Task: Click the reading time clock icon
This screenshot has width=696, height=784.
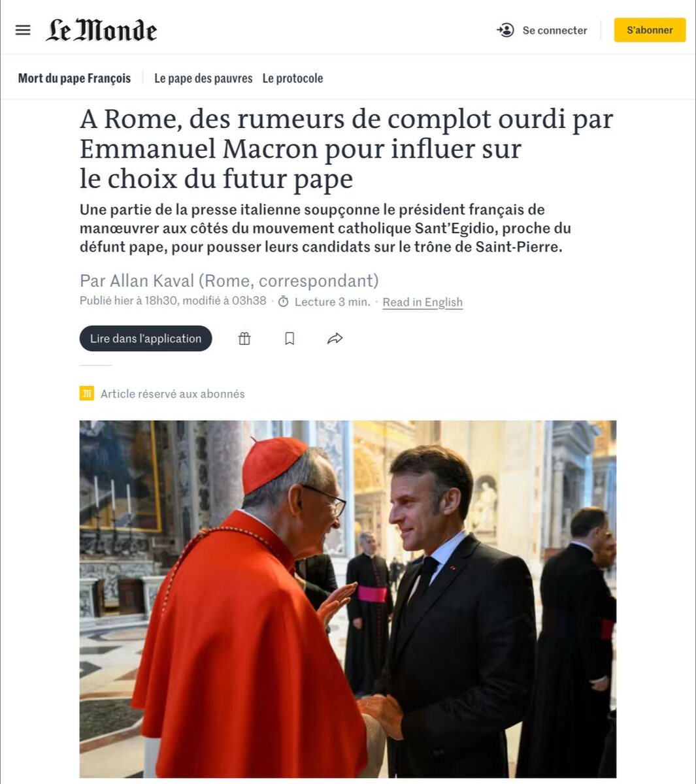Action: [283, 302]
